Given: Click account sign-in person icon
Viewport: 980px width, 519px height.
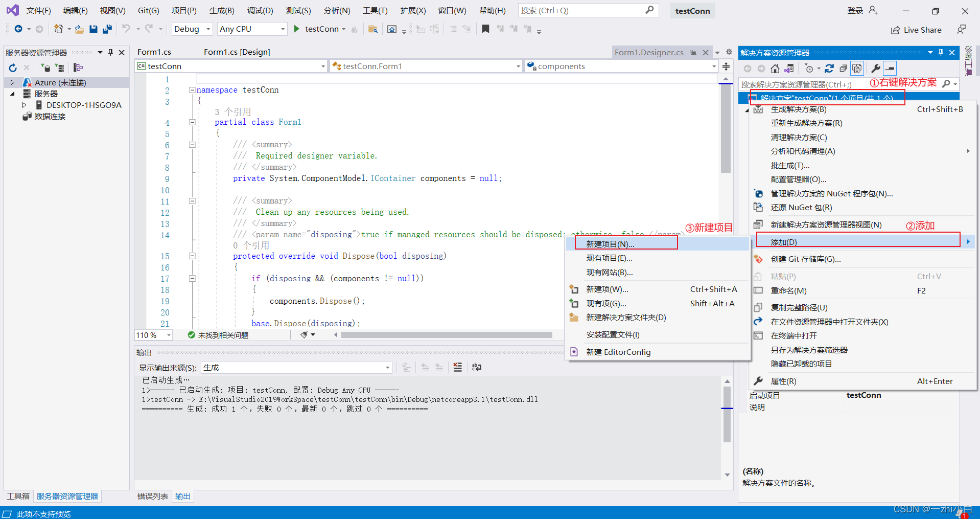Looking at the screenshot, I should coord(873,10).
